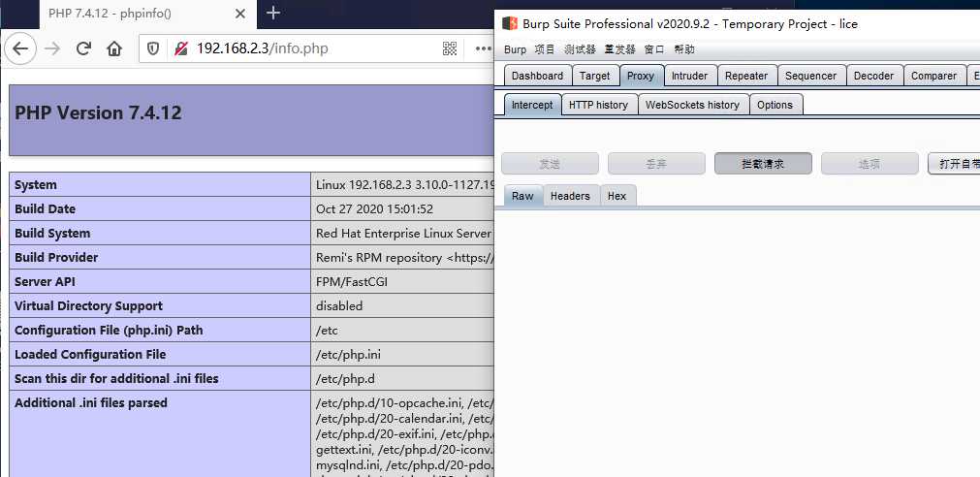
Task: Open the tracking protection shield icon
Action: pos(153,48)
